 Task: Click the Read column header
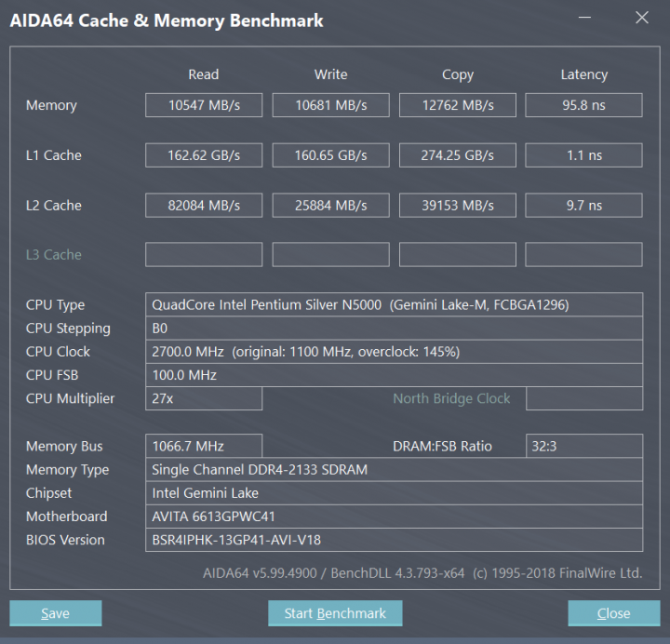click(x=204, y=74)
